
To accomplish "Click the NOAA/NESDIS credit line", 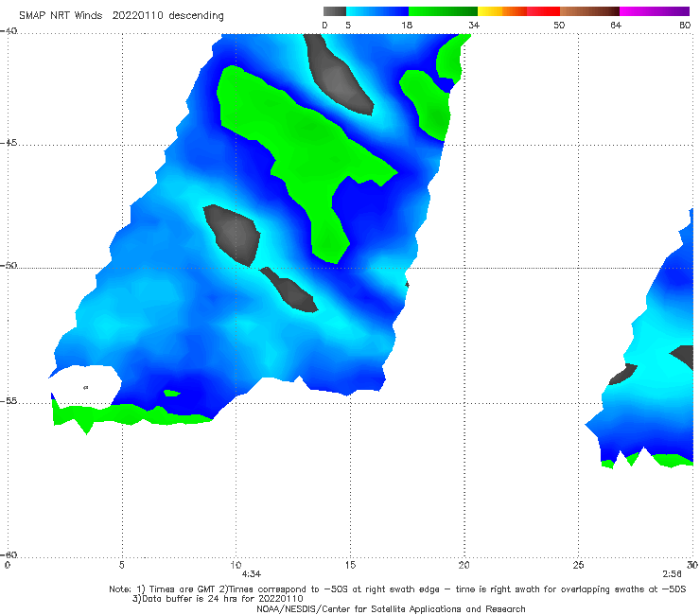I will coord(391,608).
